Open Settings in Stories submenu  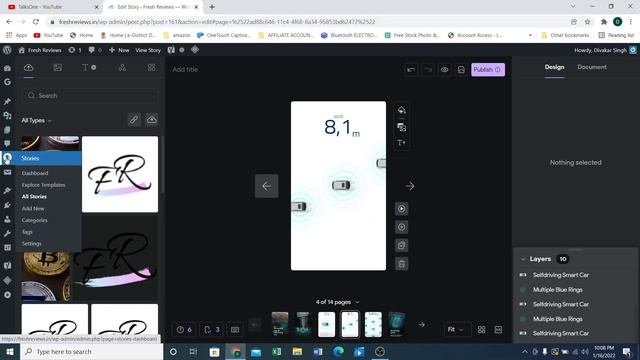click(31, 244)
